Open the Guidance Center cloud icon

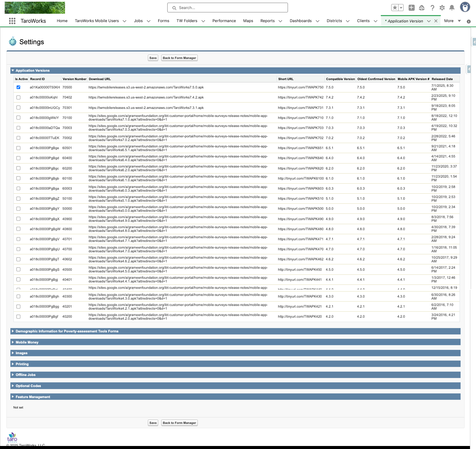coord(422,8)
